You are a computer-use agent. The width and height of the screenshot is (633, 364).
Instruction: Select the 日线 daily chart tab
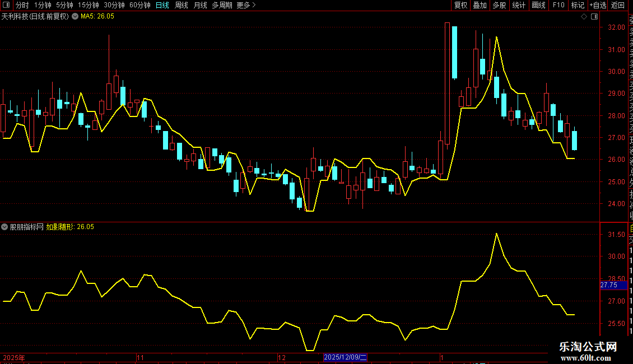[162, 5]
